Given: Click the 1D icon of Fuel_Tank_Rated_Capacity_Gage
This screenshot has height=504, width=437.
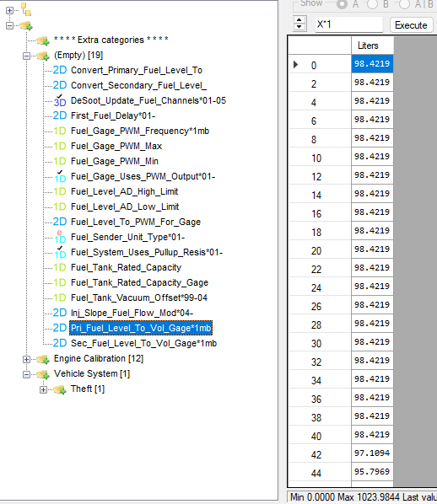Looking at the screenshot, I should [x=60, y=282].
